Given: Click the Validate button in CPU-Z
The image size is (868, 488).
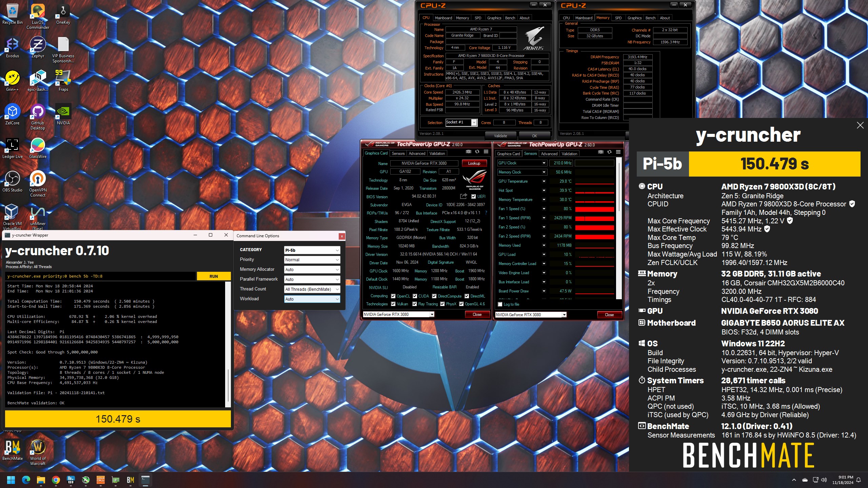Looking at the screenshot, I should pos(500,136).
